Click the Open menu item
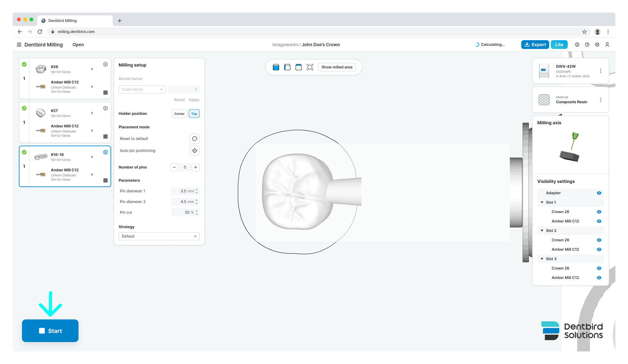Screen dimensions: 628x364 [x=78, y=45]
